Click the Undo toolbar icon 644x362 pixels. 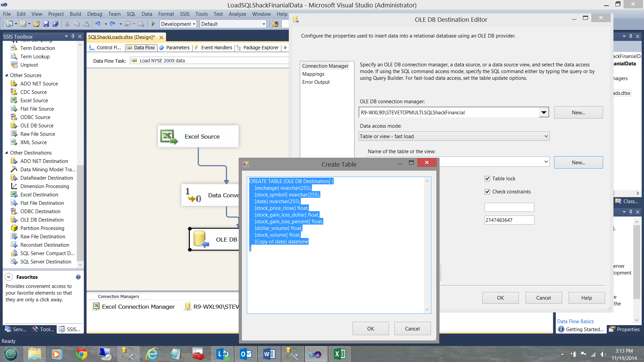click(x=98, y=24)
